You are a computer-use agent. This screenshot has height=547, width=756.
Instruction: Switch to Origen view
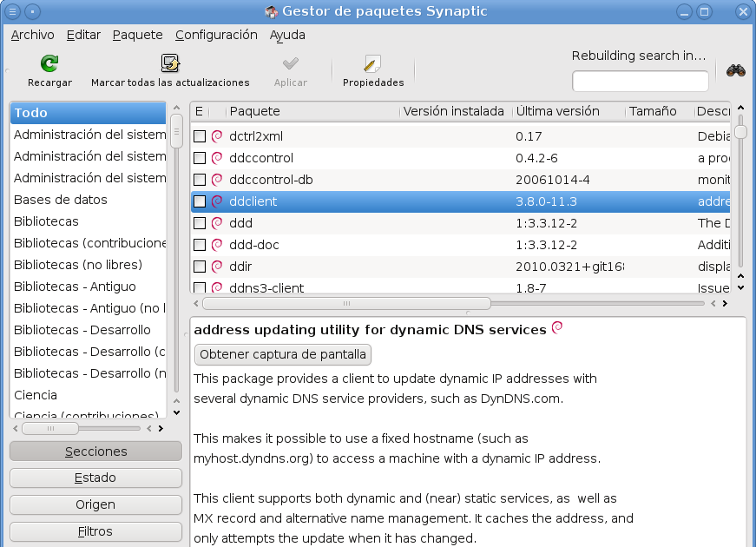[x=96, y=504]
